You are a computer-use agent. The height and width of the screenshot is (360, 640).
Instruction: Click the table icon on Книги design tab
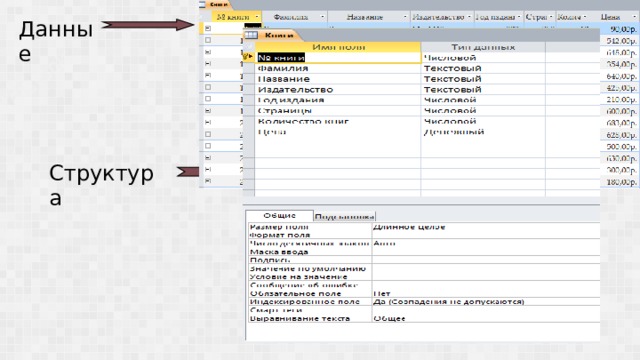point(251,35)
